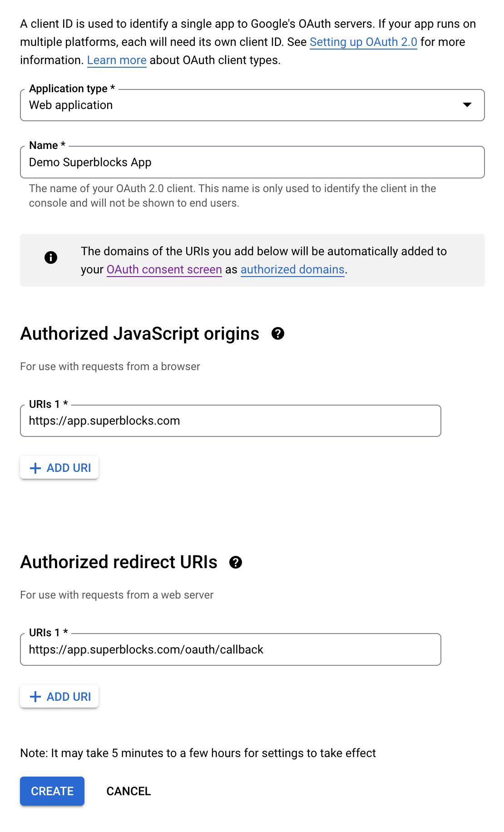Click the info icon in the domains notice
The width and height of the screenshot is (504, 832).
point(51,258)
